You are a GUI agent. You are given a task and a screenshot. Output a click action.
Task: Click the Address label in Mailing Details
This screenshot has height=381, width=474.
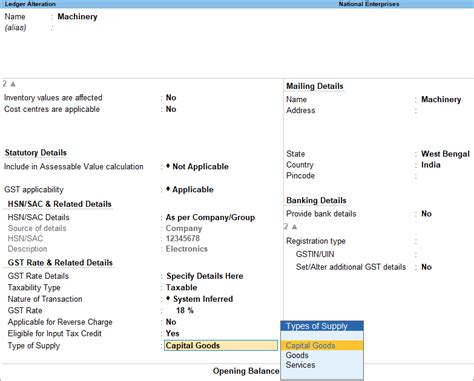(301, 110)
